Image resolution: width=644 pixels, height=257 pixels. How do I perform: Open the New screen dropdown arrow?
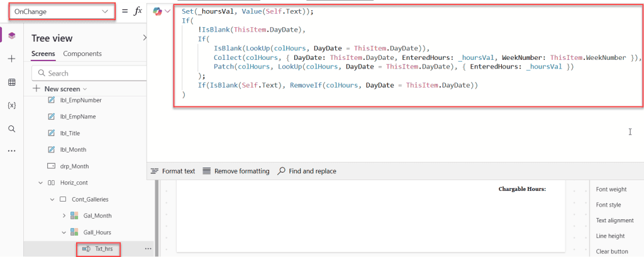point(85,89)
